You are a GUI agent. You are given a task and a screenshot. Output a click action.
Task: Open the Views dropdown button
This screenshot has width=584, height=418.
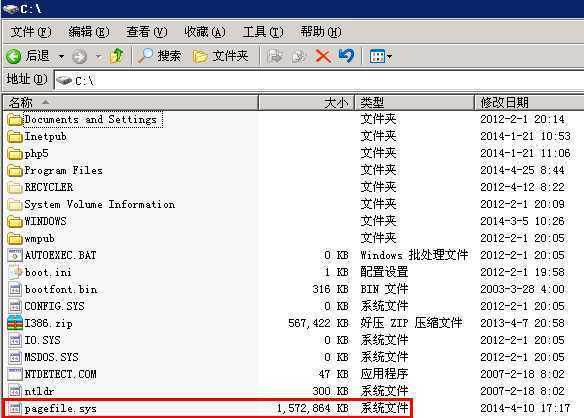380,57
